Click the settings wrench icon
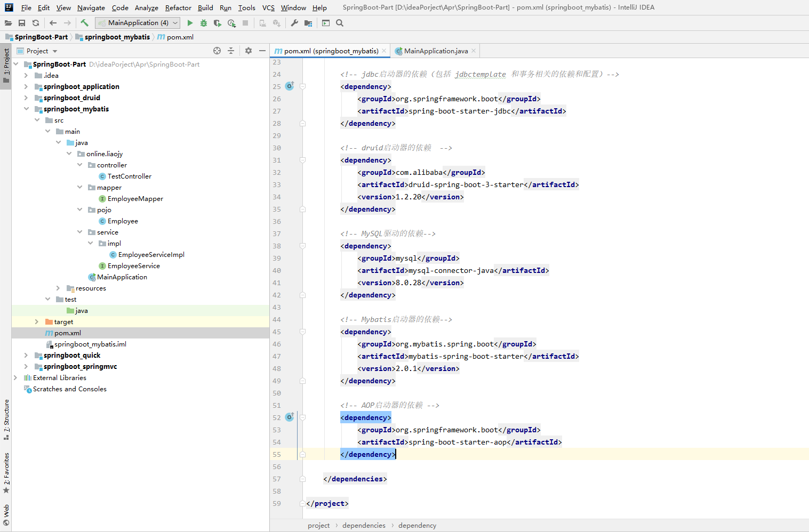Viewport: 809px width, 532px height. [294, 23]
